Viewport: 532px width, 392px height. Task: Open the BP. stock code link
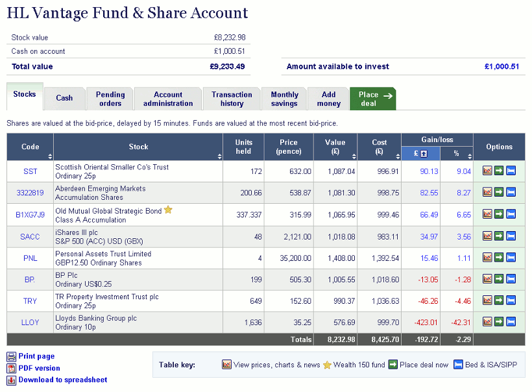pyautogui.click(x=30, y=280)
